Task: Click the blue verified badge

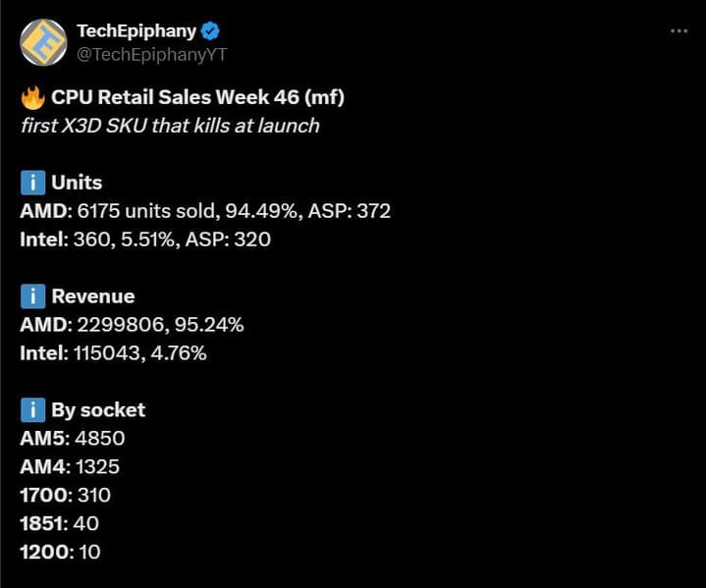Action: point(210,31)
